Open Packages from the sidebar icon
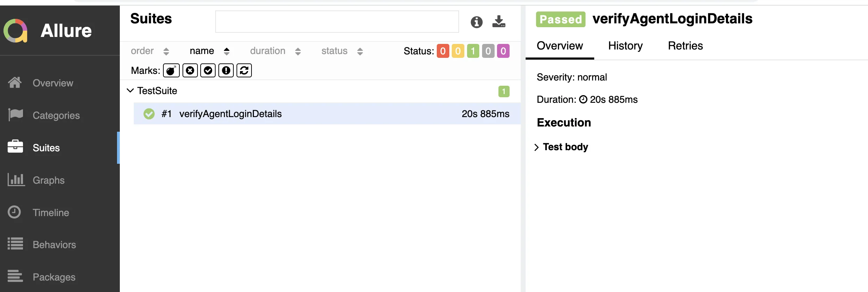This screenshot has width=868, height=292. [15, 276]
